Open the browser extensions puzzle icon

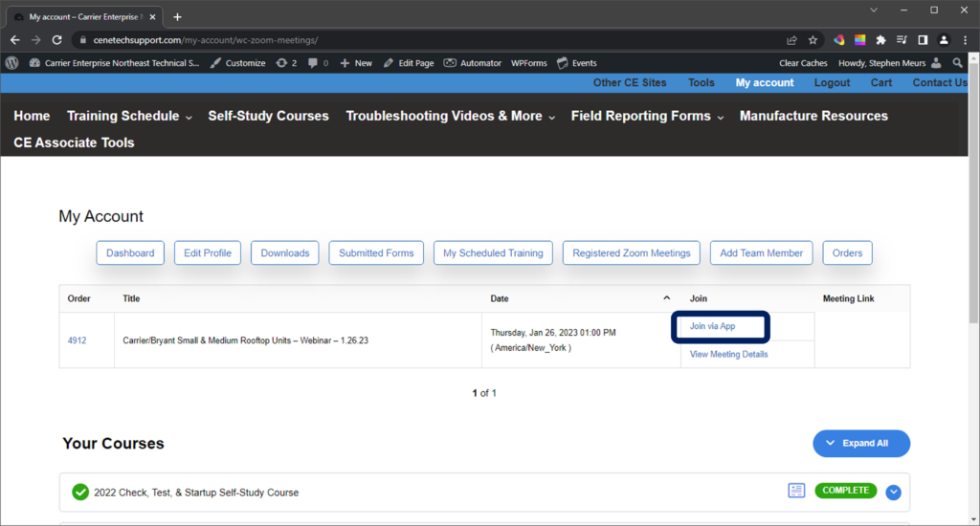(880, 40)
